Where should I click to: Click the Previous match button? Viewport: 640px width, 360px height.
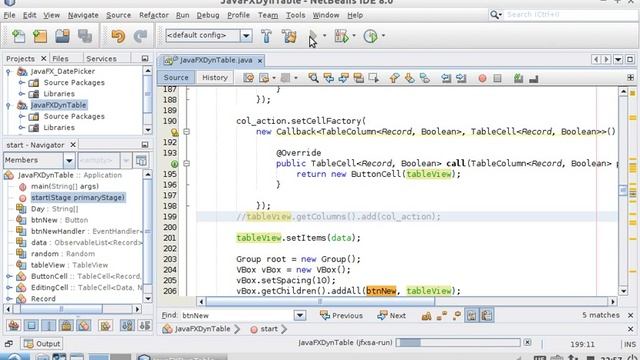point(342,316)
